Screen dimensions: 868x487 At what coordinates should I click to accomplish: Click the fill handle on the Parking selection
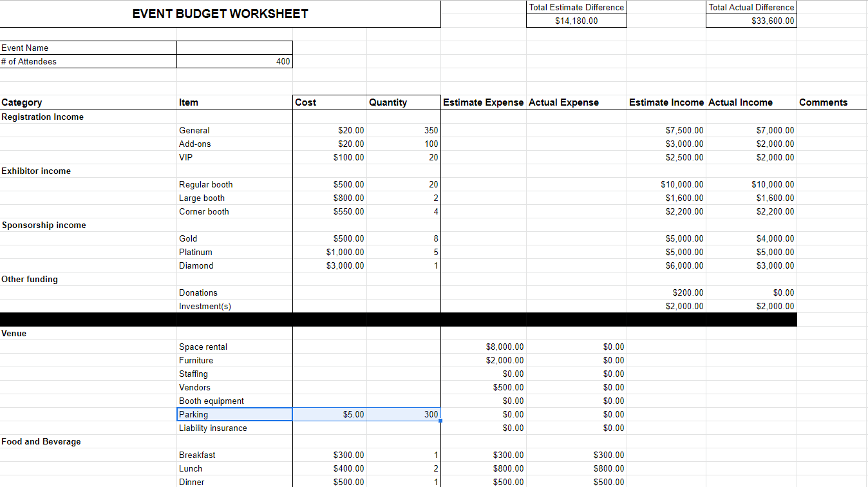point(440,421)
